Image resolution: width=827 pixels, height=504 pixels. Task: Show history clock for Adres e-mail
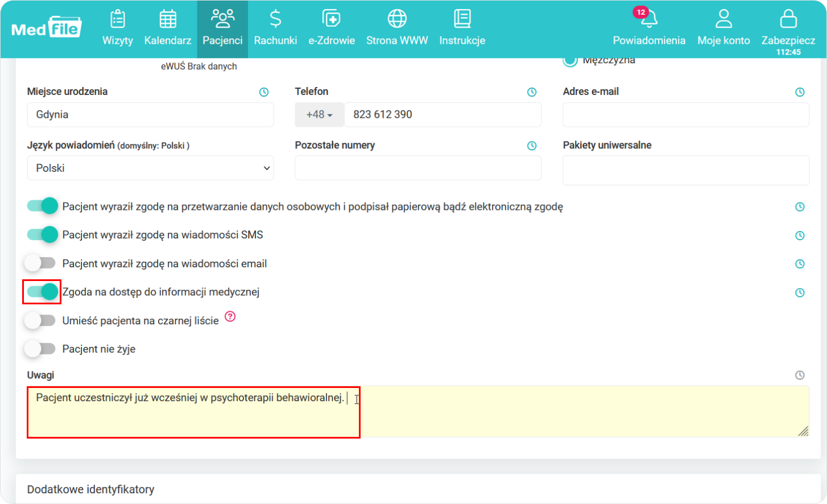(800, 92)
